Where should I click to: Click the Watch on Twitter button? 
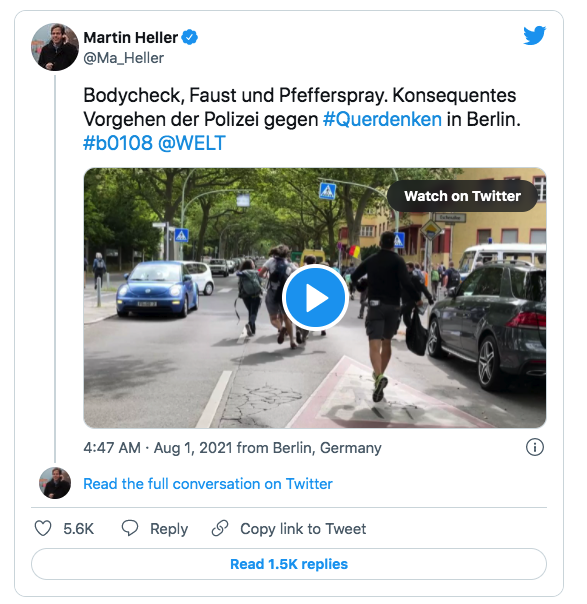(x=462, y=196)
